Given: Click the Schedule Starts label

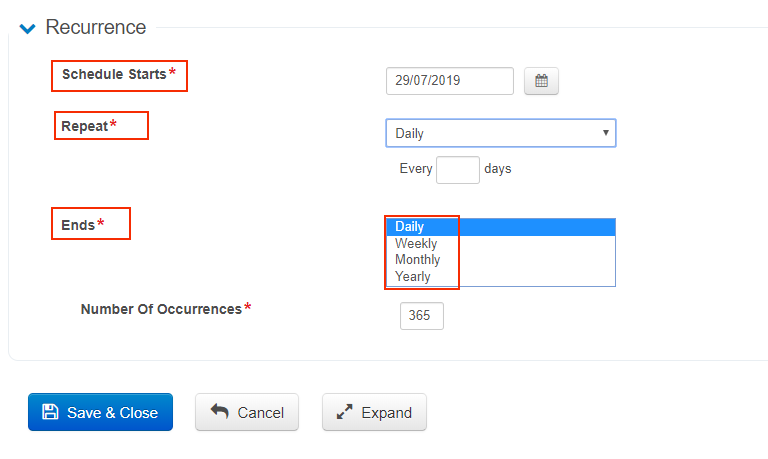Looking at the screenshot, I should [x=114, y=75].
